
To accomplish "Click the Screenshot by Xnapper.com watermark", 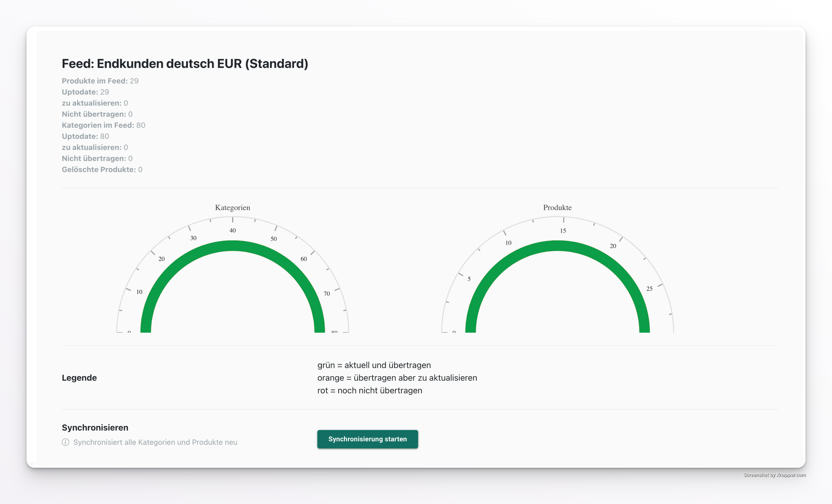I will click(x=774, y=475).
